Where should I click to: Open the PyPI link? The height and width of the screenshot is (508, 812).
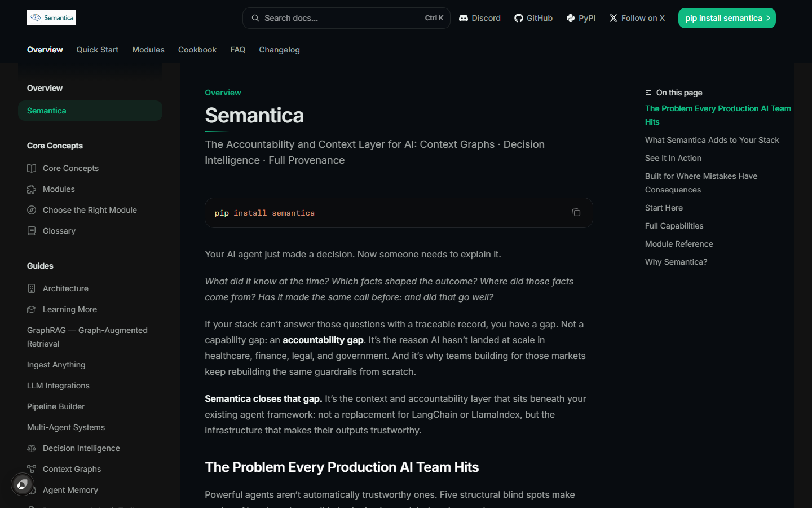click(581, 18)
